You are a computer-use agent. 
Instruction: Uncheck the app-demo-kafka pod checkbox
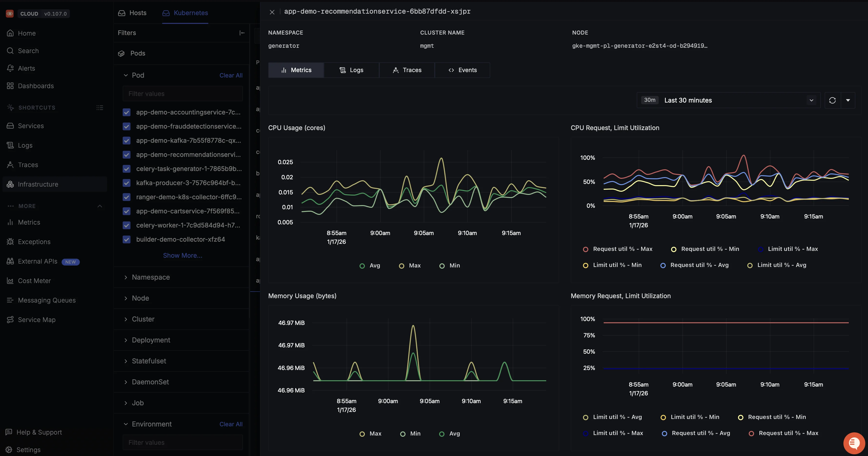click(127, 141)
